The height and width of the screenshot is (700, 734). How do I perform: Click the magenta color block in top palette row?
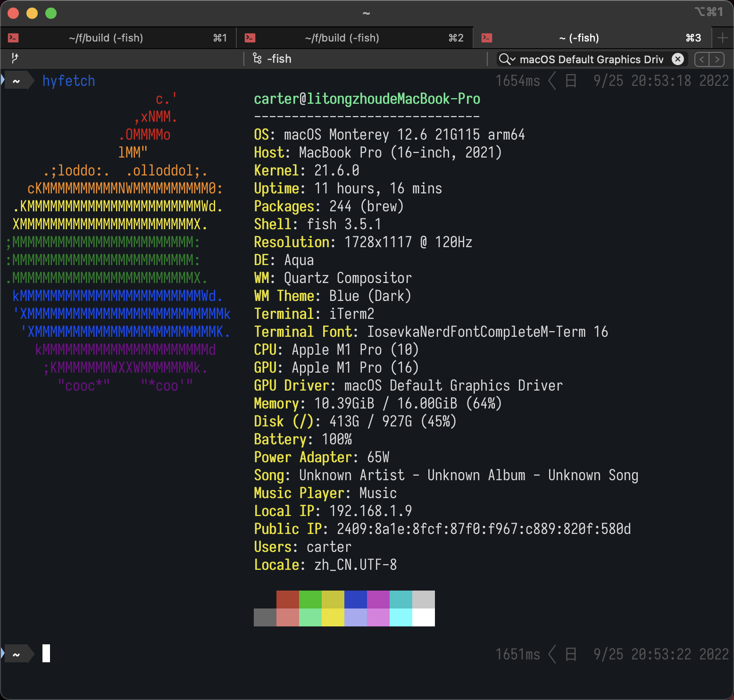click(378, 600)
